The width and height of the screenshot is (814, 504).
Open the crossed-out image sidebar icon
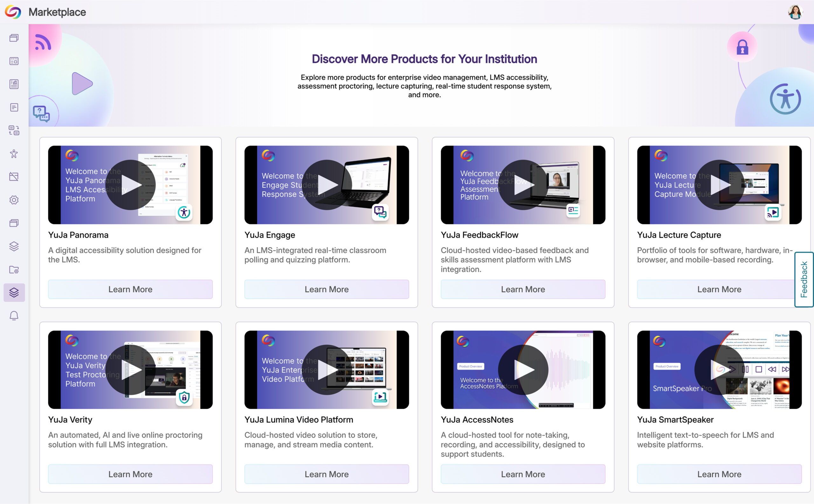point(14,177)
